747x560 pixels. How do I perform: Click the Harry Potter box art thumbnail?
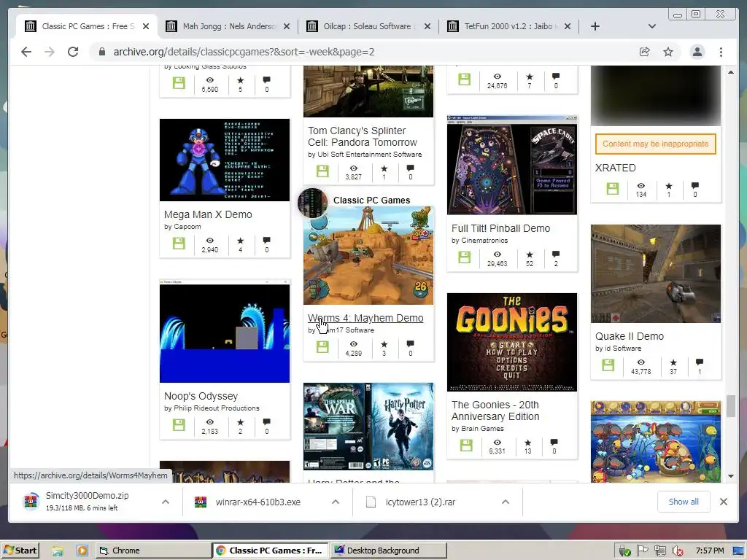click(368, 427)
